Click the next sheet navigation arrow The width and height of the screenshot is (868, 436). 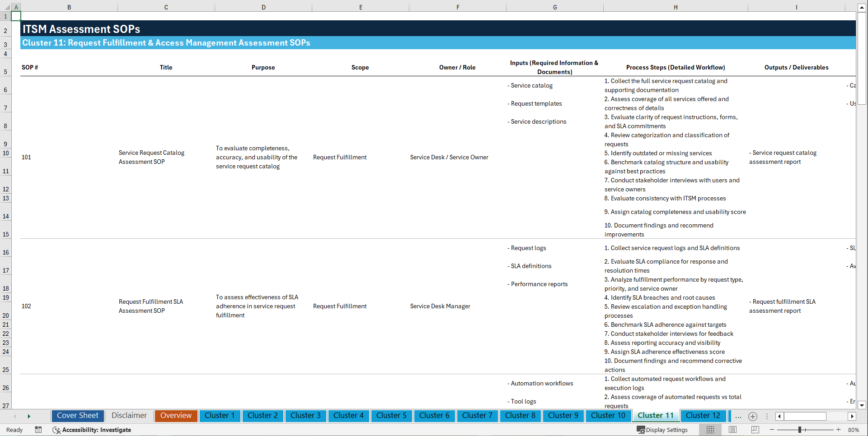point(29,416)
